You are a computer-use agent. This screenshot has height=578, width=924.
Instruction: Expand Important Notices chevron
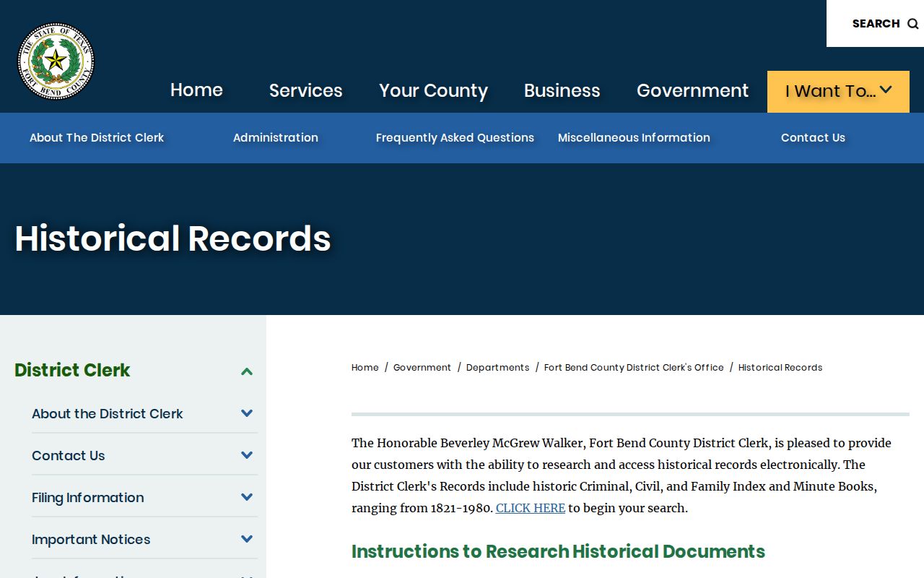247,539
